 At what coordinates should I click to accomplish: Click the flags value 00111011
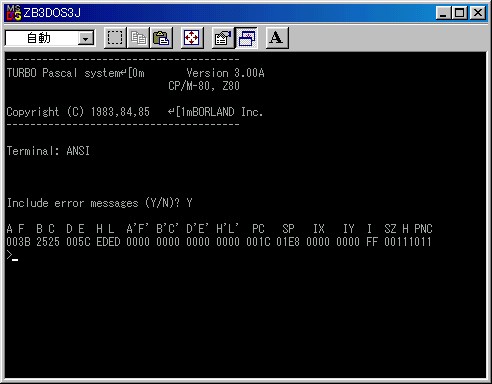[x=408, y=242]
